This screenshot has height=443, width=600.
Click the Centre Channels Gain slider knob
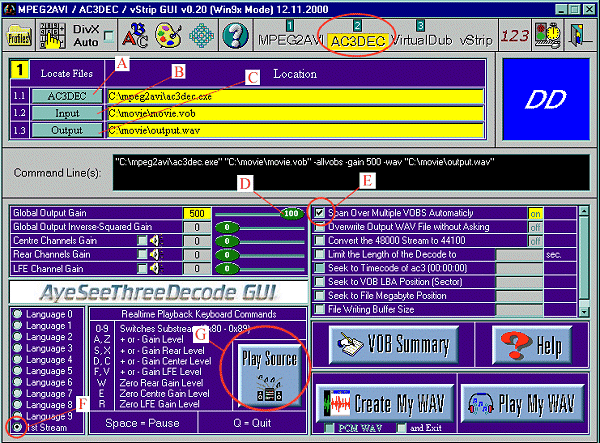pos(227,241)
